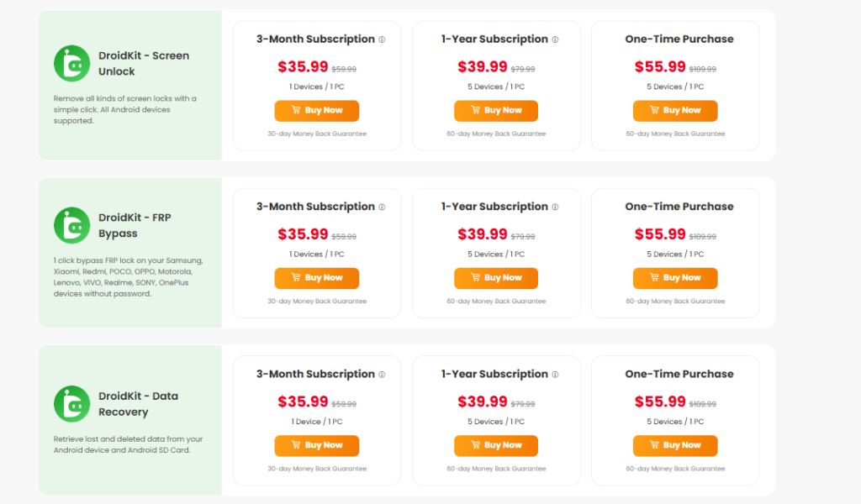The width and height of the screenshot is (861, 504).
Task: Buy FRP Bypass 3-Month Subscription now
Action: (317, 278)
